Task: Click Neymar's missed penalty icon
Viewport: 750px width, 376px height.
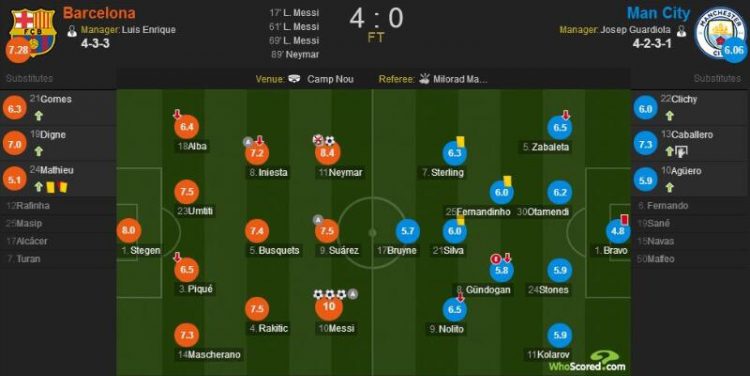Action: 318,140
